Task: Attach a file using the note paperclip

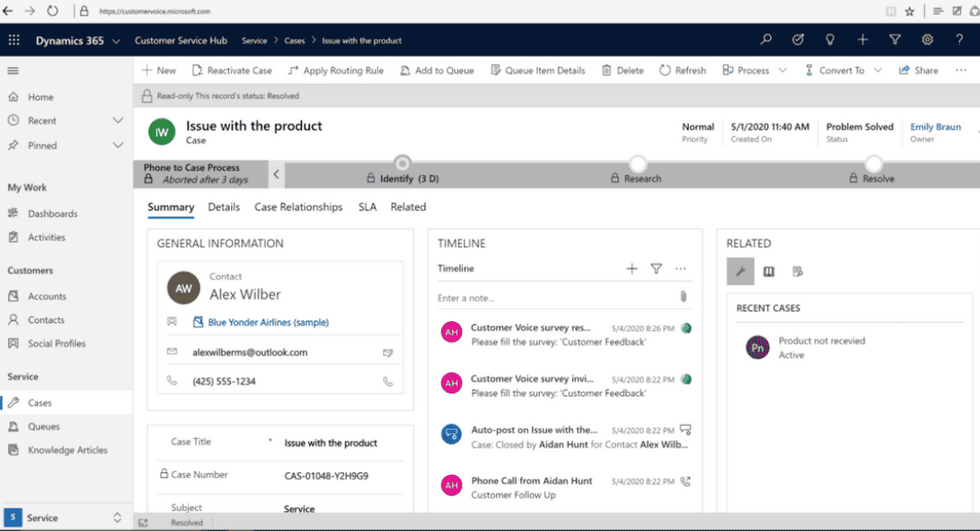Action: (683, 297)
